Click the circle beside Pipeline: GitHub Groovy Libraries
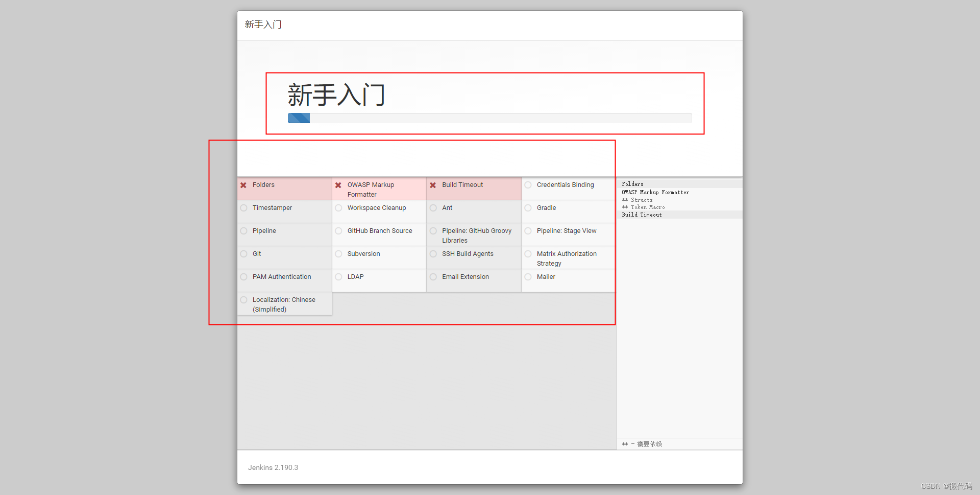 (x=433, y=231)
